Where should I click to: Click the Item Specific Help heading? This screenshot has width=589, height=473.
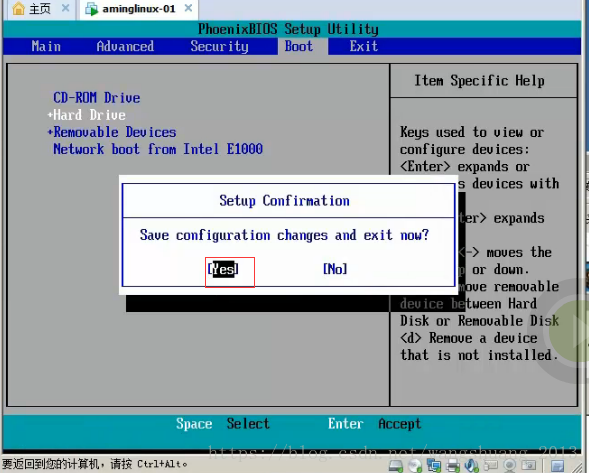(479, 81)
